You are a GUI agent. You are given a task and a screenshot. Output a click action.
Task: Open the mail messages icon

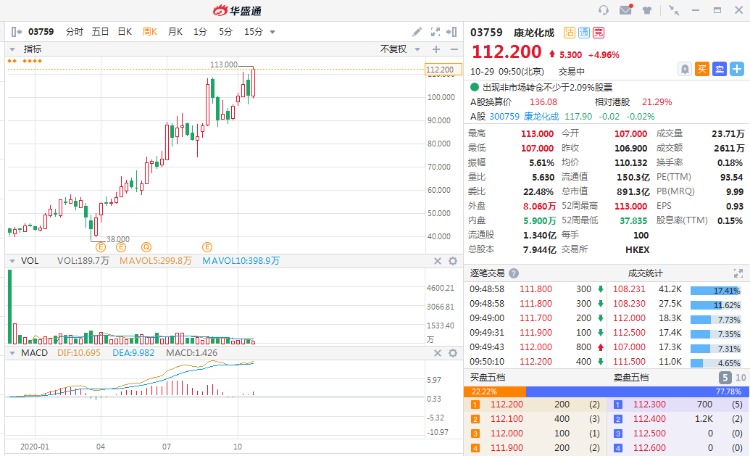625,10
